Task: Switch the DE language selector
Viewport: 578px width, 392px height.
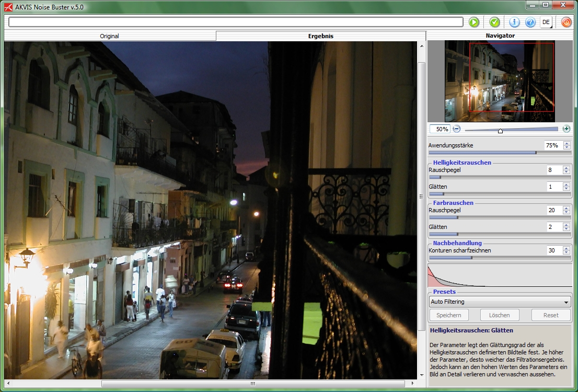Action: coord(546,22)
